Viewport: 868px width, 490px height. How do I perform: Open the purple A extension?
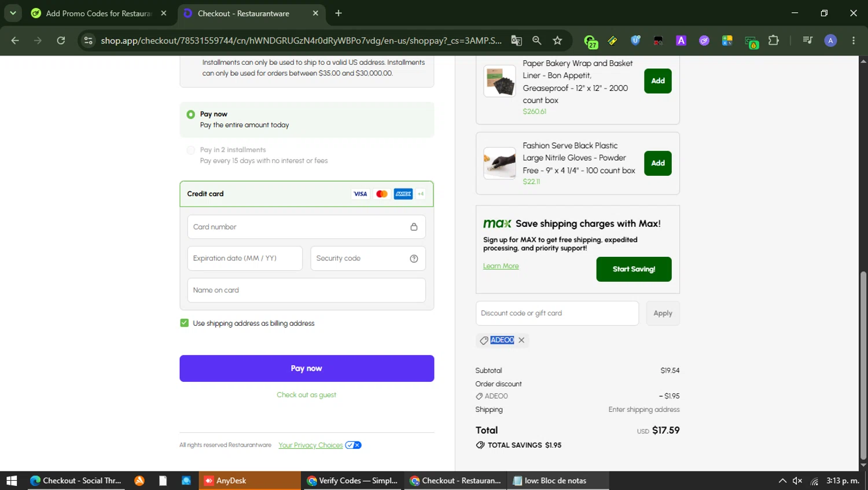[x=681, y=40]
